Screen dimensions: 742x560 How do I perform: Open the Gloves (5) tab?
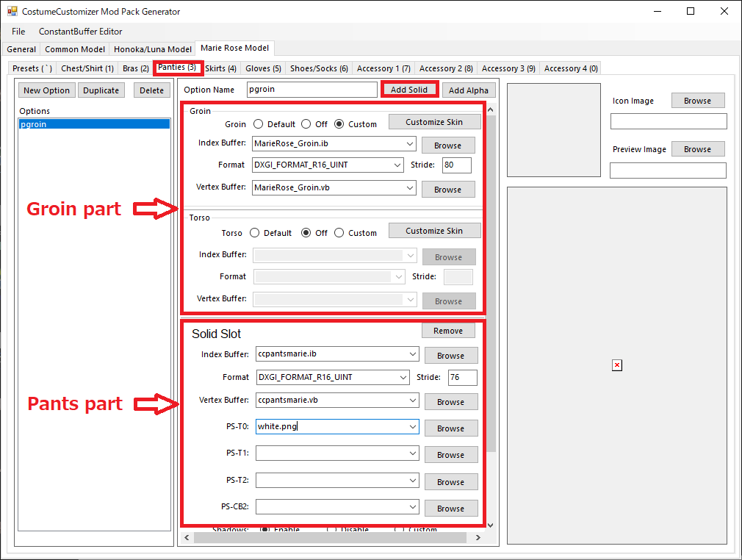(x=263, y=68)
